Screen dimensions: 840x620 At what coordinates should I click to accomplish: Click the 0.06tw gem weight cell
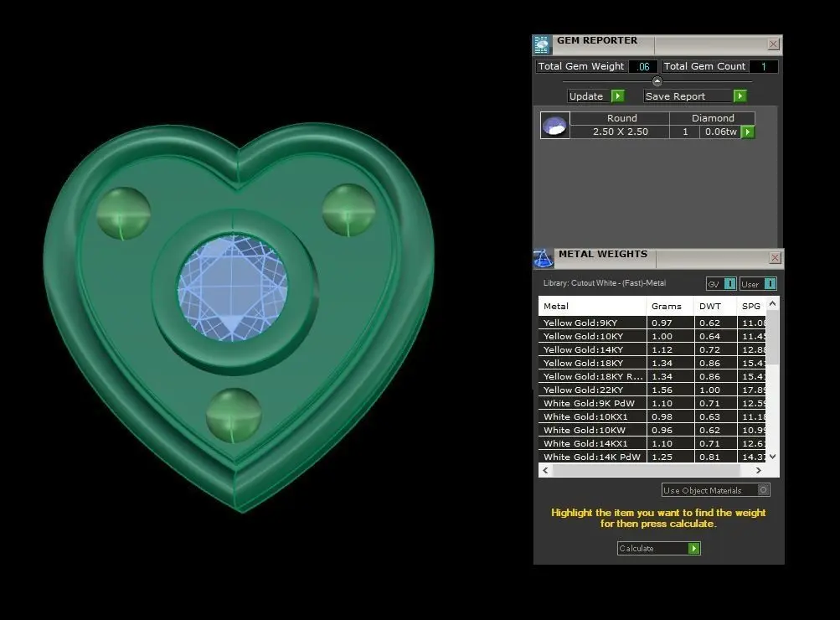point(720,132)
